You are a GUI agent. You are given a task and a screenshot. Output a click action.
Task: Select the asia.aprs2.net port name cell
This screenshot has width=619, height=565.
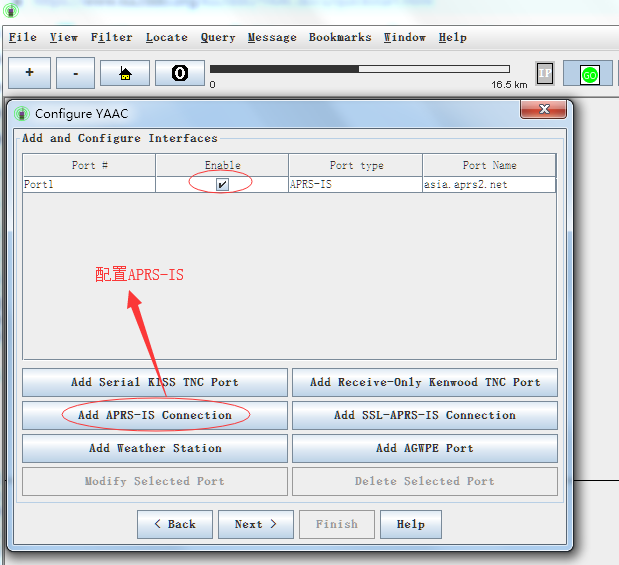coord(489,185)
